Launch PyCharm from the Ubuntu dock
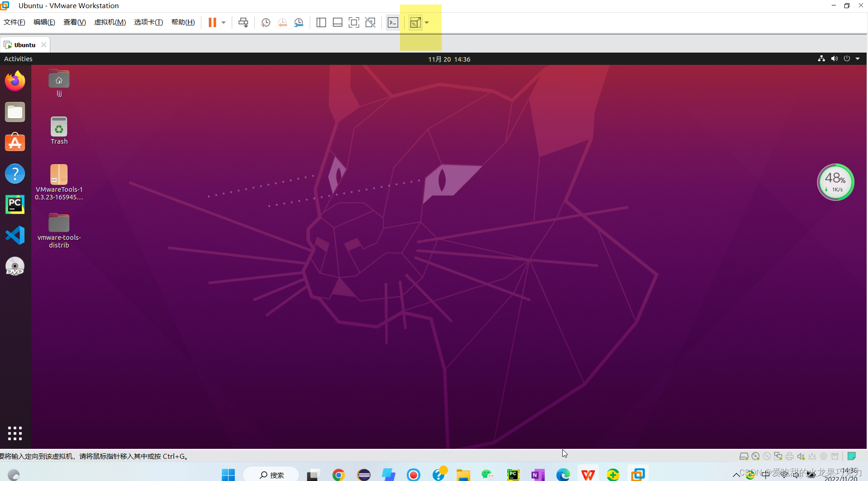The width and height of the screenshot is (868, 481). click(15, 204)
